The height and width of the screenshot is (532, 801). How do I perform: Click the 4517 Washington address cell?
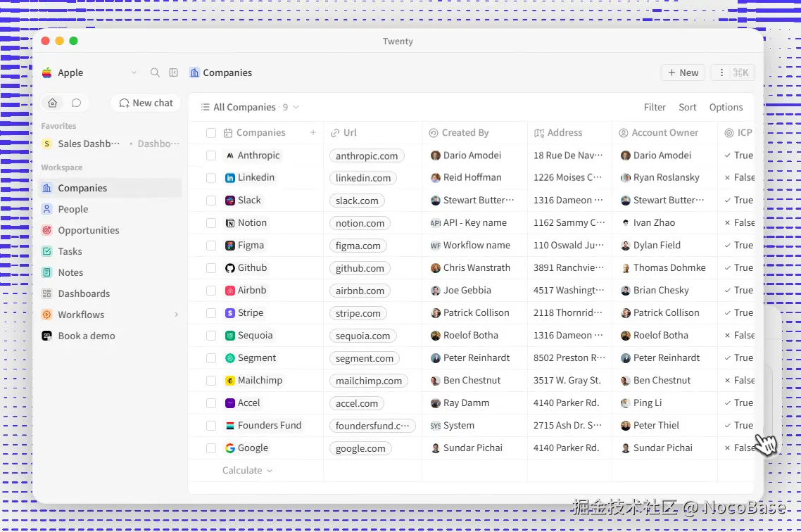569,291
